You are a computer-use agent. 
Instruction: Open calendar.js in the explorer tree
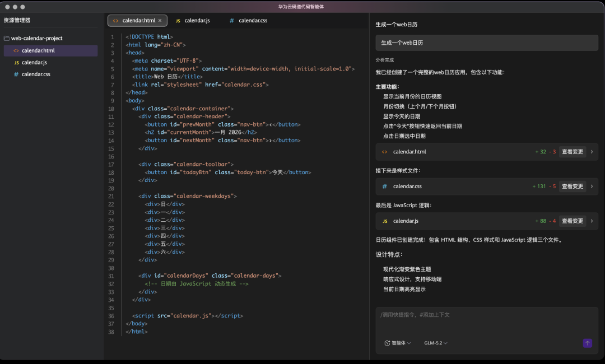(x=50, y=63)
